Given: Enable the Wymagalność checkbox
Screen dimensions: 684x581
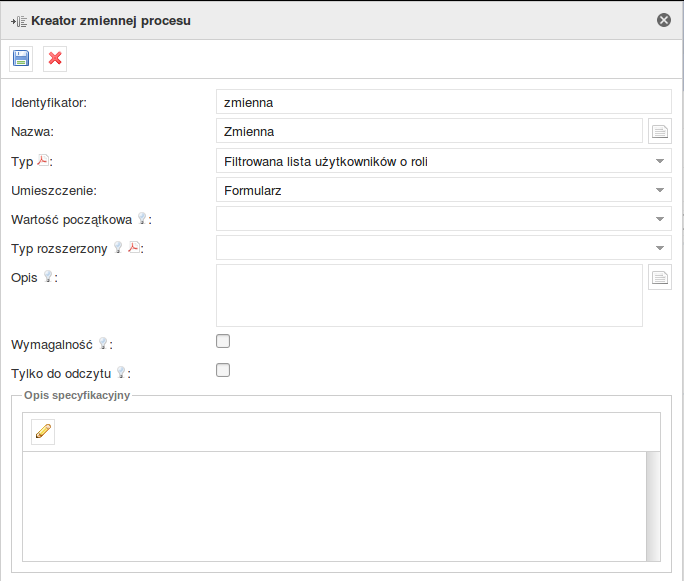Looking at the screenshot, I should (x=223, y=341).
